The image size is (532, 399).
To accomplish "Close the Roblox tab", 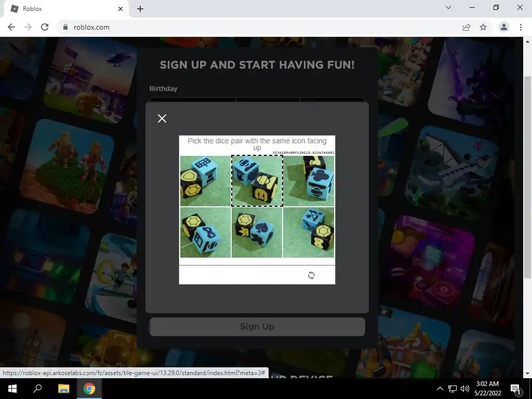I will (x=121, y=9).
